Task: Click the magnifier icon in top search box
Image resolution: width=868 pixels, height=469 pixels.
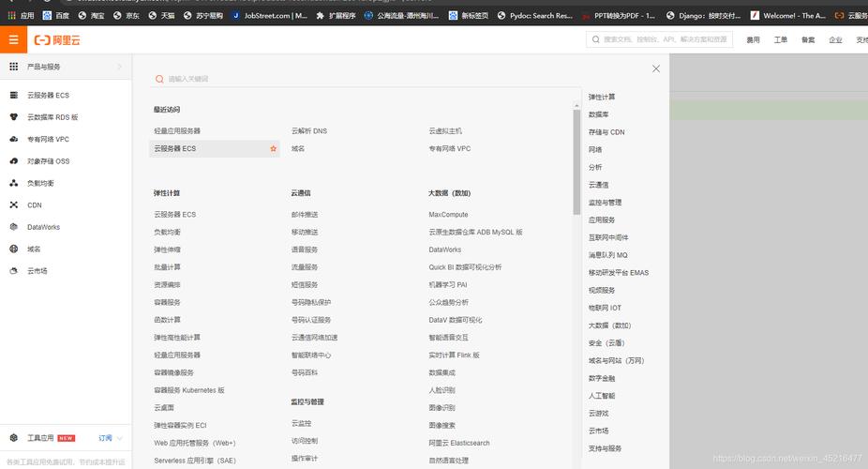Action: pyautogui.click(x=595, y=39)
